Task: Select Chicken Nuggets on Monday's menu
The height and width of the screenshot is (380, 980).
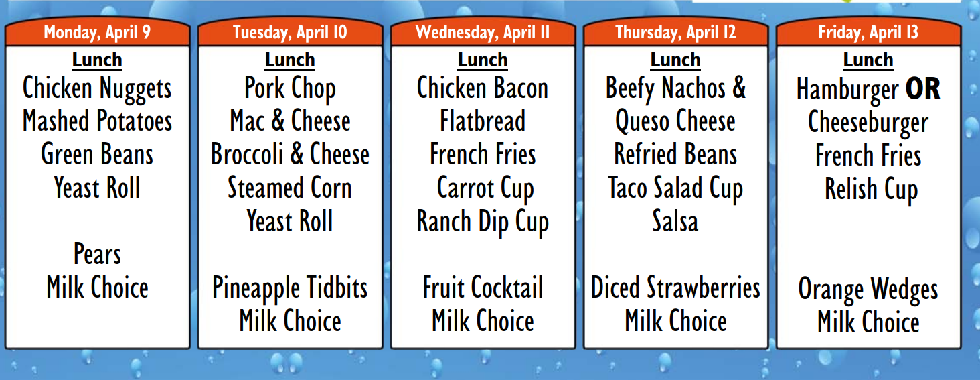Action: 97,89
